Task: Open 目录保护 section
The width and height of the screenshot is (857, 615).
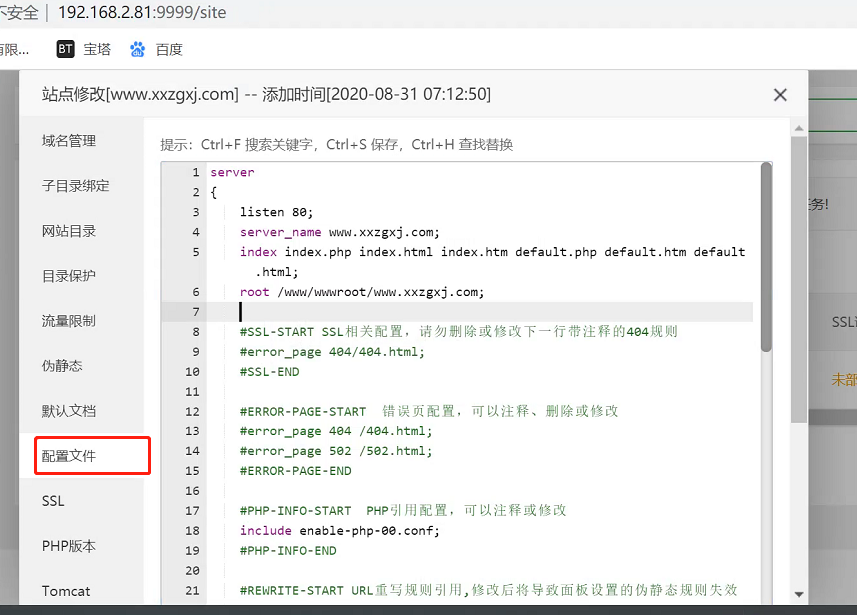Action: 69,276
